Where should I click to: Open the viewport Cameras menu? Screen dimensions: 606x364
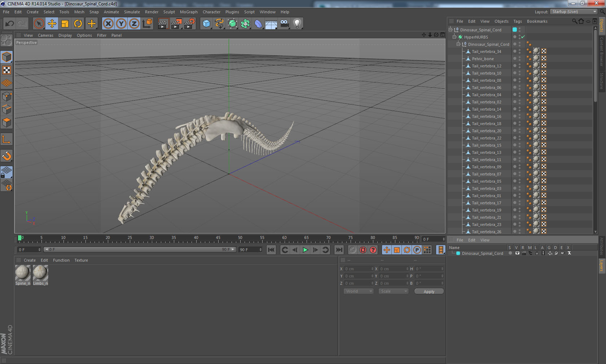coord(45,35)
